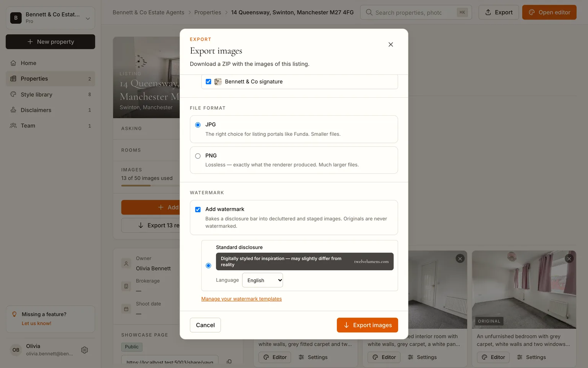Expand the Bennett & Co workspace switcher

click(x=51, y=18)
